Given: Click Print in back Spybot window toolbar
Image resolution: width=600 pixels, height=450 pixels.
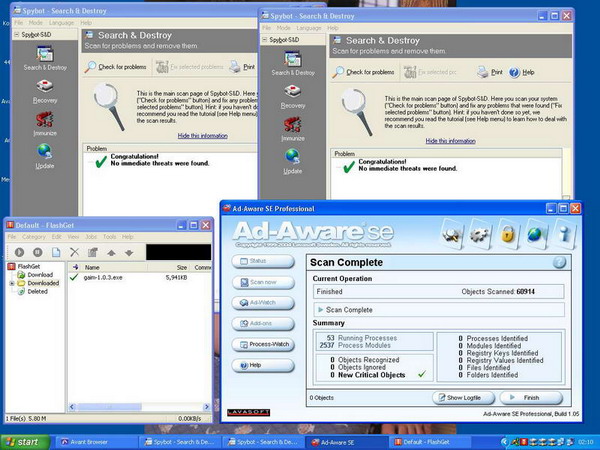Looking at the screenshot, I should pyautogui.click(x=242, y=67).
